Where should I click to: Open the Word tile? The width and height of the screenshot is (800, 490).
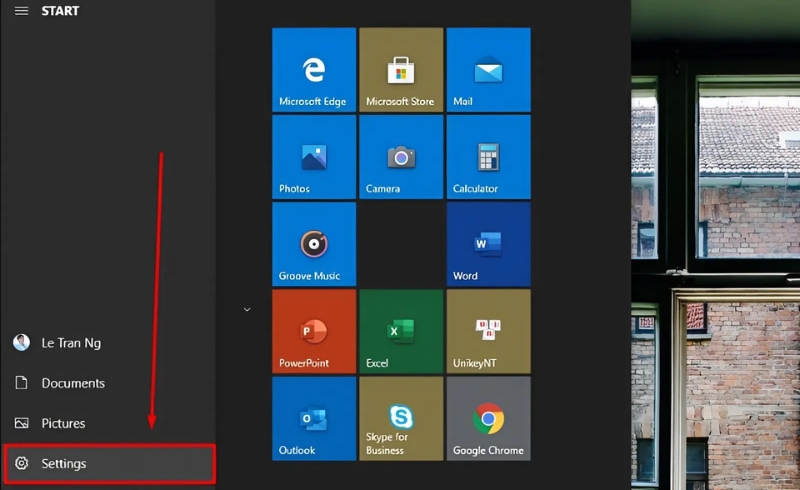[x=488, y=244]
